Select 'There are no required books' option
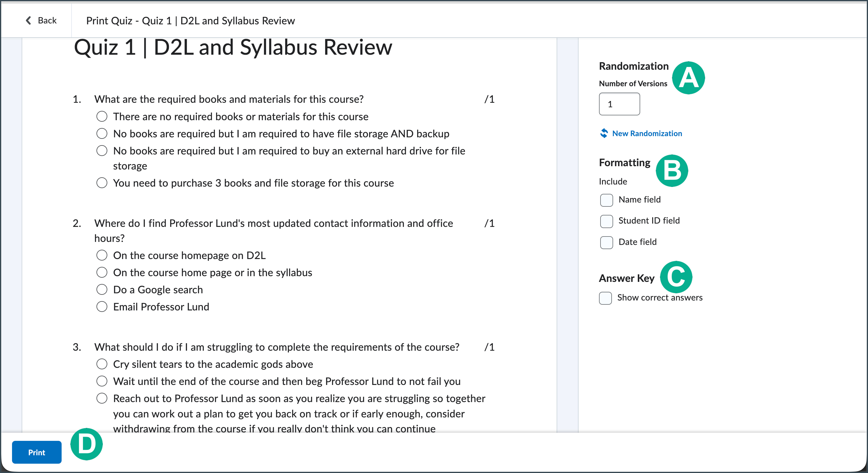This screenshot has height=473, width=868. click(x=102, y=117)
